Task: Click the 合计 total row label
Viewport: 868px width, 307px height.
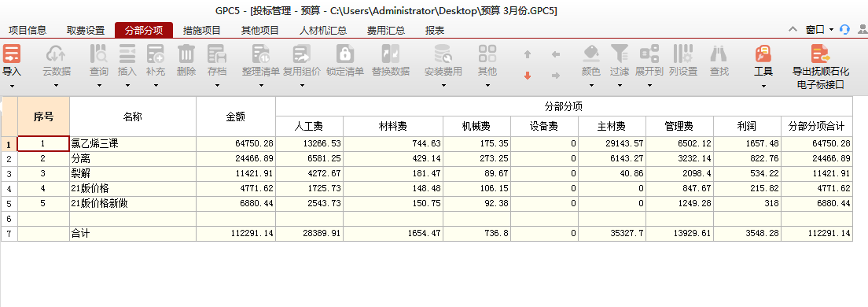Action: point(133,234)
